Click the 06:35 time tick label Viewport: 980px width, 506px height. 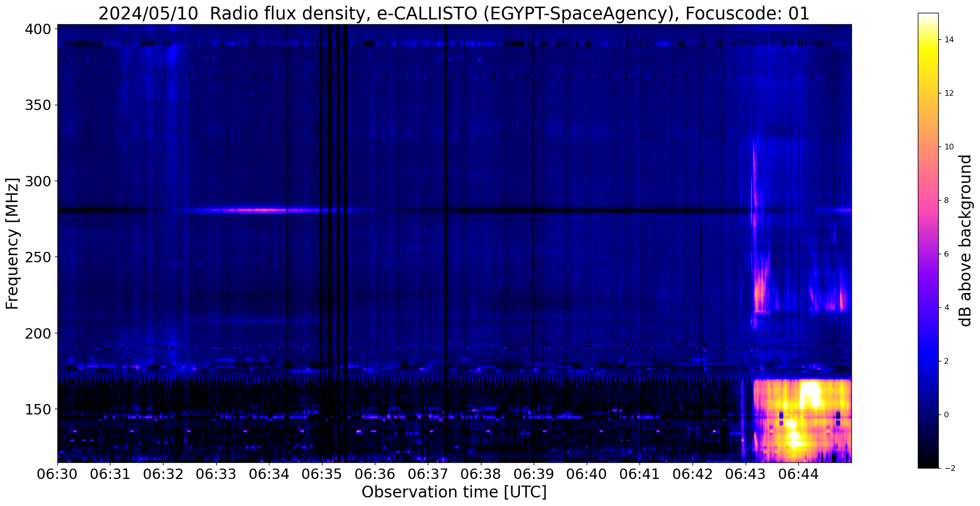click(x=322, y=473)
